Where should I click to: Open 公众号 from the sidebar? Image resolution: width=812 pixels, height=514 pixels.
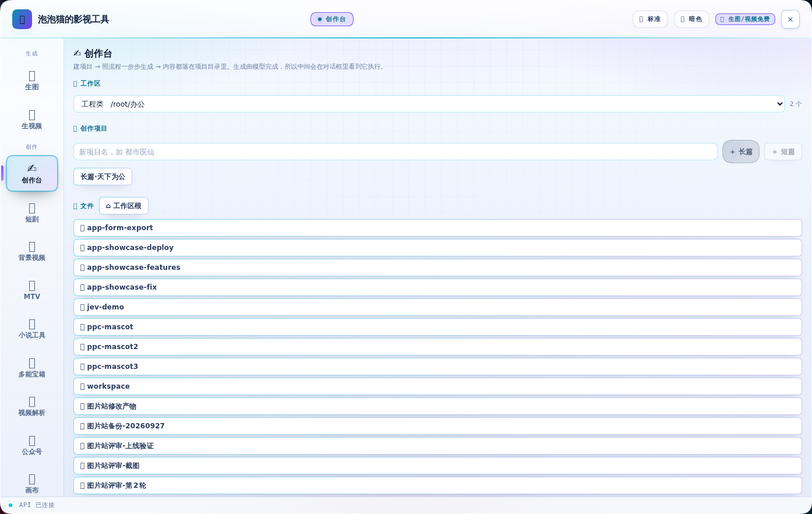[32, 445]
